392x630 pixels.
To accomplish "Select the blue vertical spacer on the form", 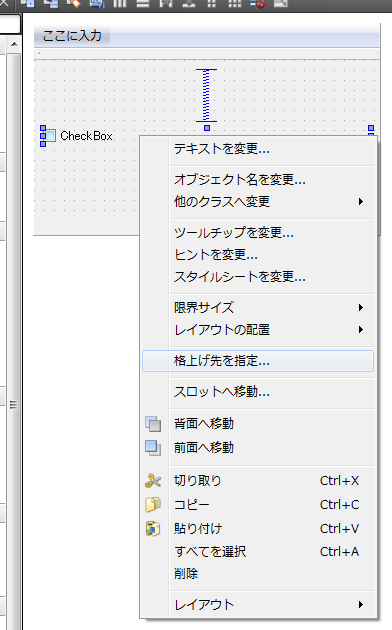I will 206,96.
